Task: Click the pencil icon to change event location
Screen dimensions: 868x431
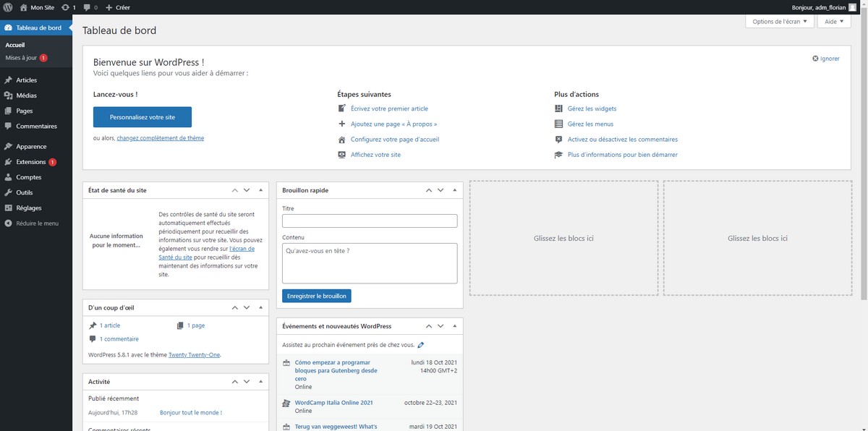Action: [x=421, y=344]
